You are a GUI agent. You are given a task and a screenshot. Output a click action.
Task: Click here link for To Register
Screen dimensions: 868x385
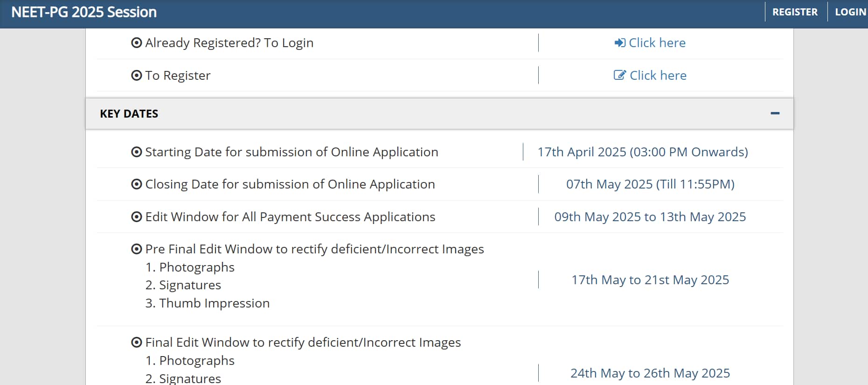pyautogui.click(x=658, y=76)
